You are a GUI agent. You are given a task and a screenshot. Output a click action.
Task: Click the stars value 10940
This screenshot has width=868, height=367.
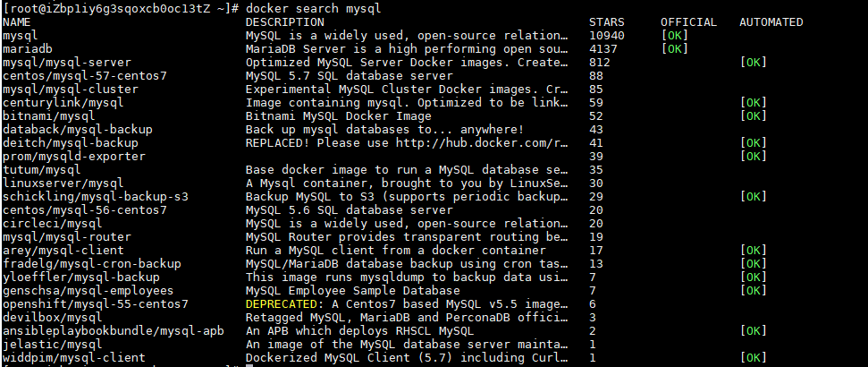click(x=607, y=36)
